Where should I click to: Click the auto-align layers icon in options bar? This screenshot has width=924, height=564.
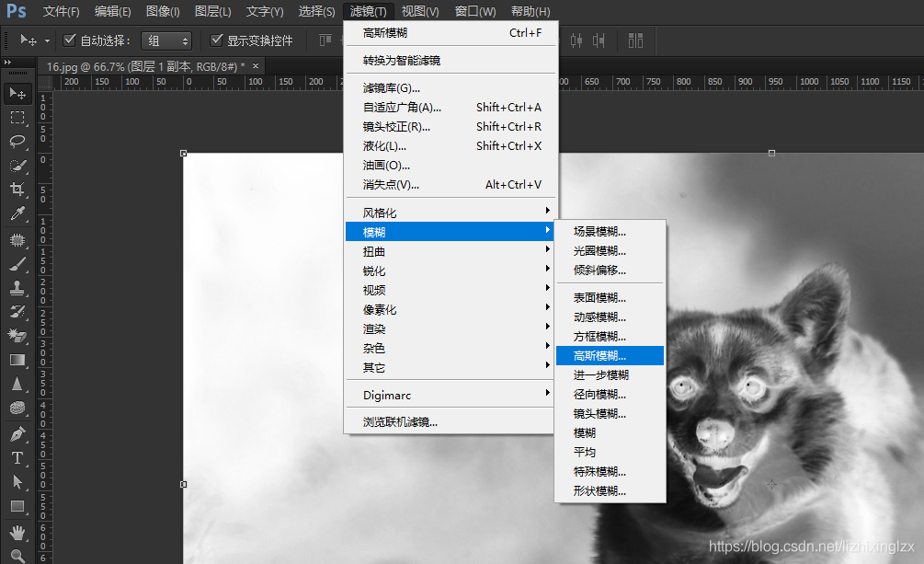tap(635, 40)
